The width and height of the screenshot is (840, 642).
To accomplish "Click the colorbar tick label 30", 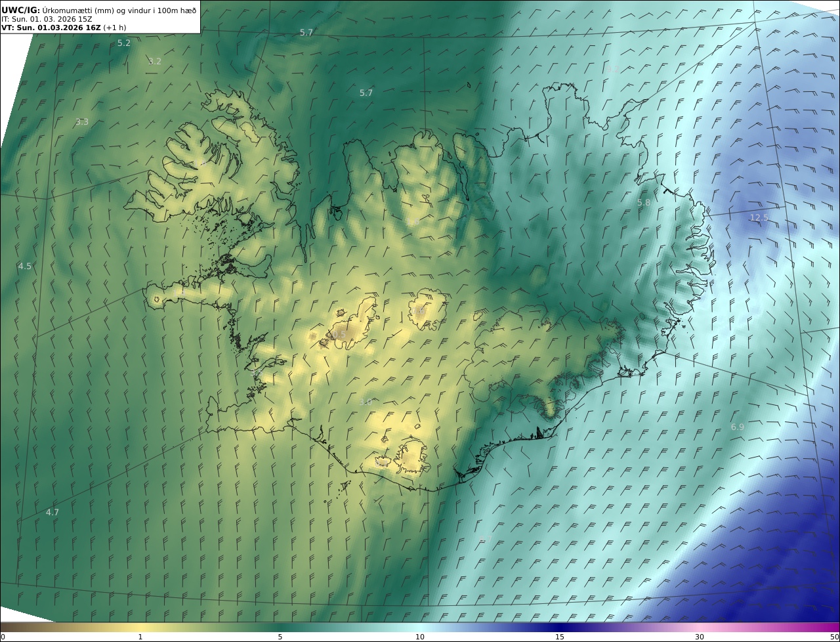I will 700,637.
